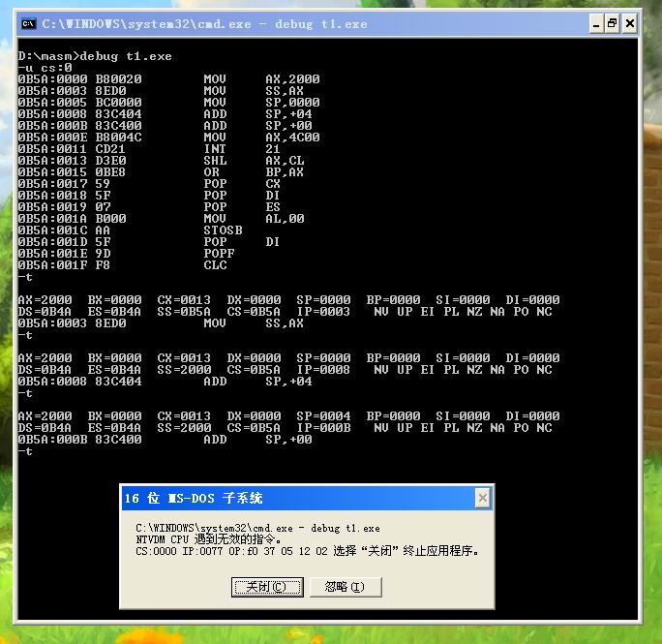This screenshot has height=644, width=662.
Task: Click the 'D:\masm>debug t1.exe' command line
Action: [x=95, y=56]
